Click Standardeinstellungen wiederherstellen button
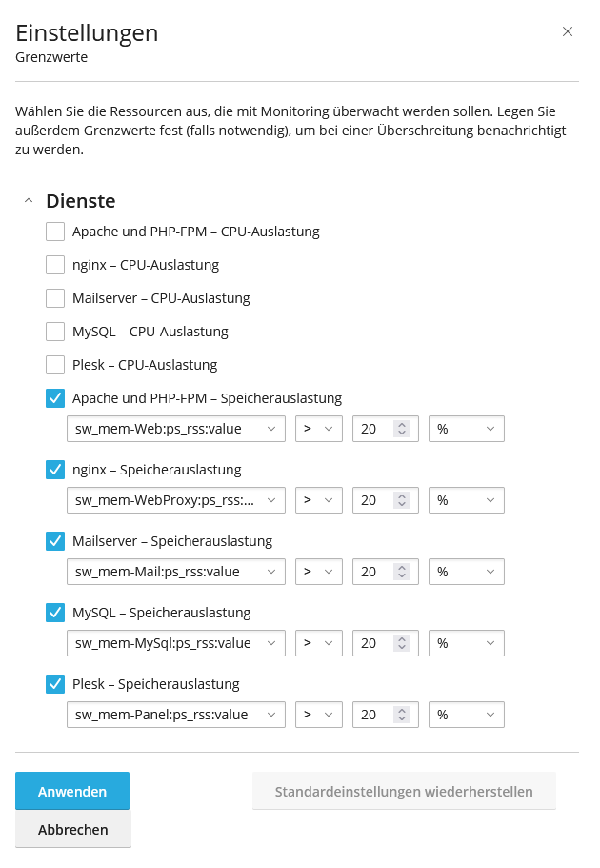This screenshot has height=868, width=600. tap(404, 792)
